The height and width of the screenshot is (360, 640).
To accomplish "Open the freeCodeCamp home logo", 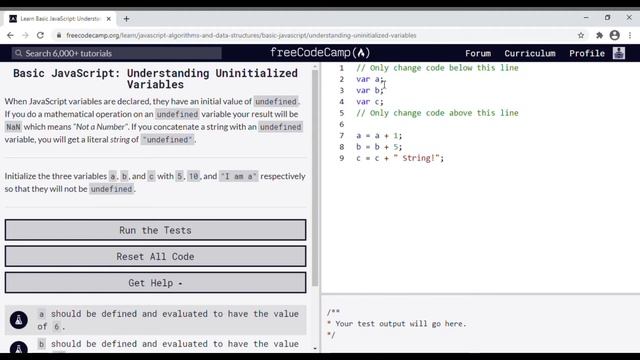I will pos(320,53).
